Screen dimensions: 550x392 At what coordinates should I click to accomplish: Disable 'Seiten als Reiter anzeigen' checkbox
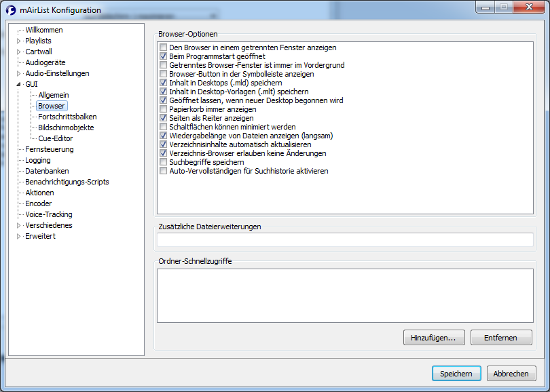click(x=163, y=118)
